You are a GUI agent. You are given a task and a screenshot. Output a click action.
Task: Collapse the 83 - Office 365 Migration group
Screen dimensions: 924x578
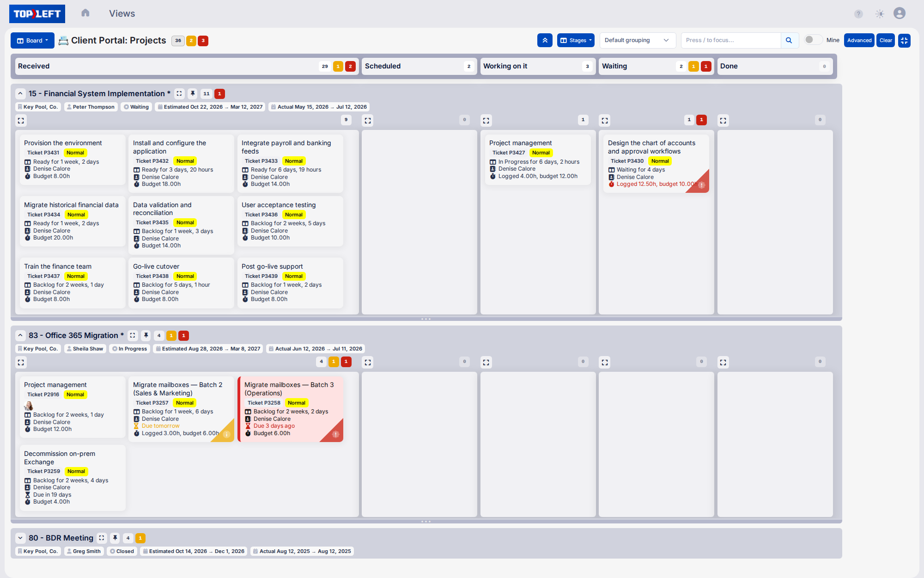click(20, 335)
